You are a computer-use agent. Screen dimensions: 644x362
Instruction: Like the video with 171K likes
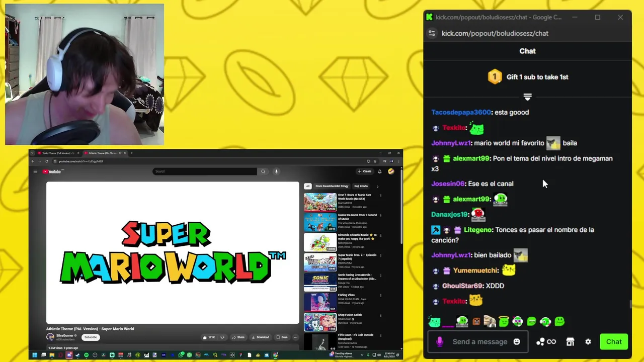(x=209, y=337)
